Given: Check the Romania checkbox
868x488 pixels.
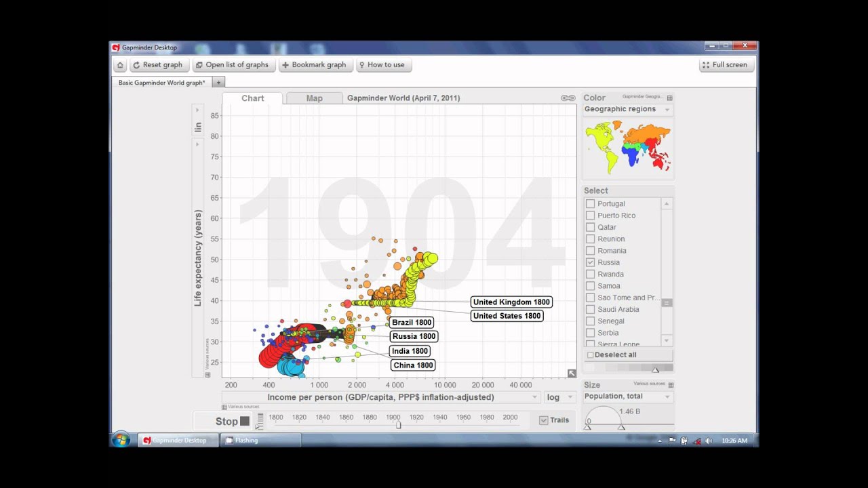Looking at the screenshot, I should click(590, 251).
